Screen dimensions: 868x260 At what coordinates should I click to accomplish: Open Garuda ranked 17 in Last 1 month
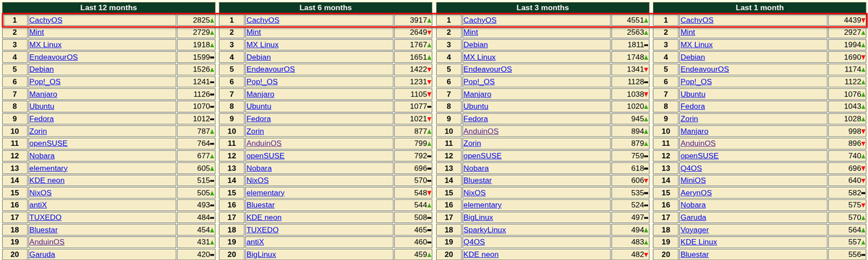(693, 217)
